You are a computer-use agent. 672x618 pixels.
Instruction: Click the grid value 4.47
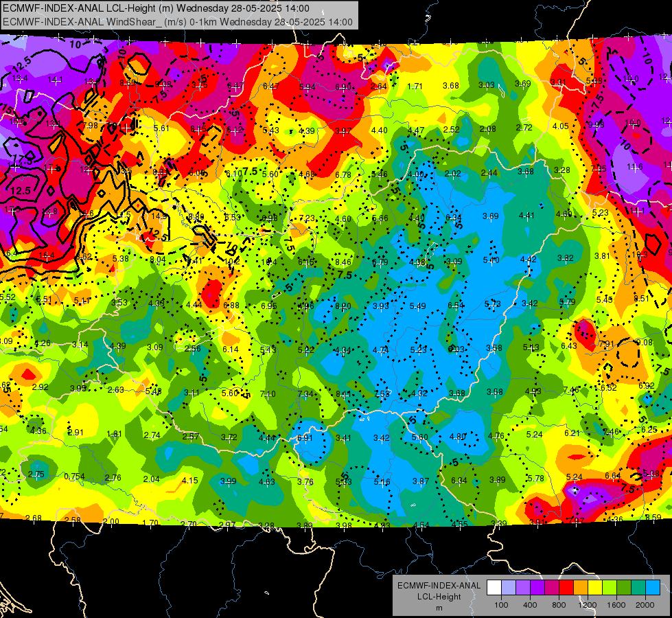(416, 130)
